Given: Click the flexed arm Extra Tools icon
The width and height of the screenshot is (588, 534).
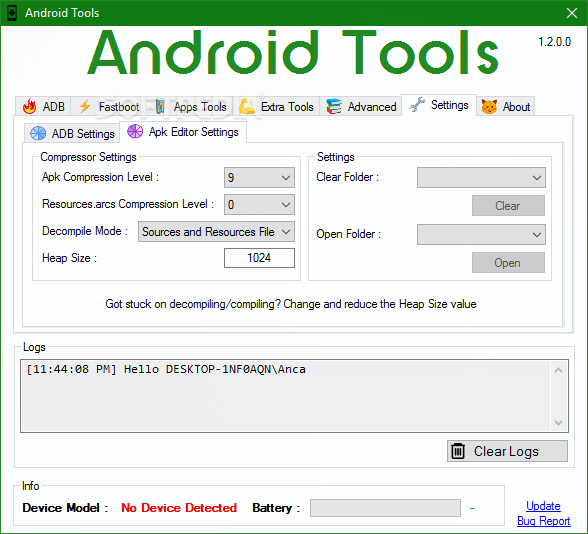Looking at the screenshot, I should coord(247,106).
